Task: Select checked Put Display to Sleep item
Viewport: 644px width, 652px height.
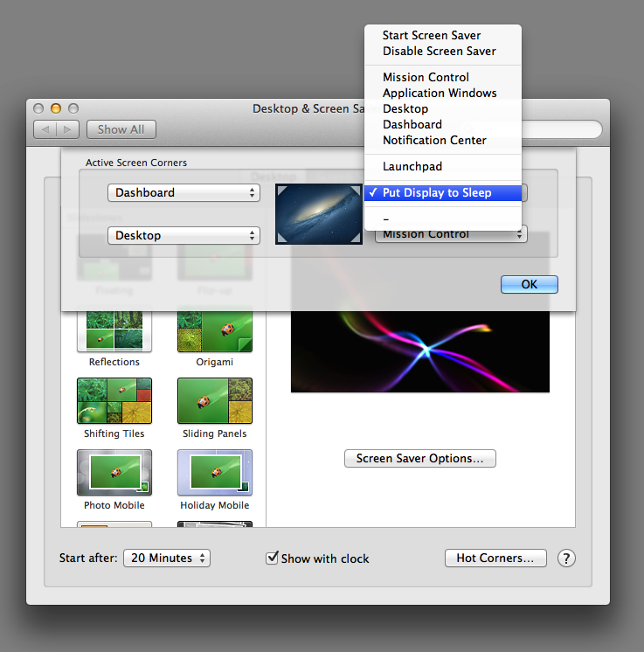Action: pyautogui.click(x=443, y=193)
